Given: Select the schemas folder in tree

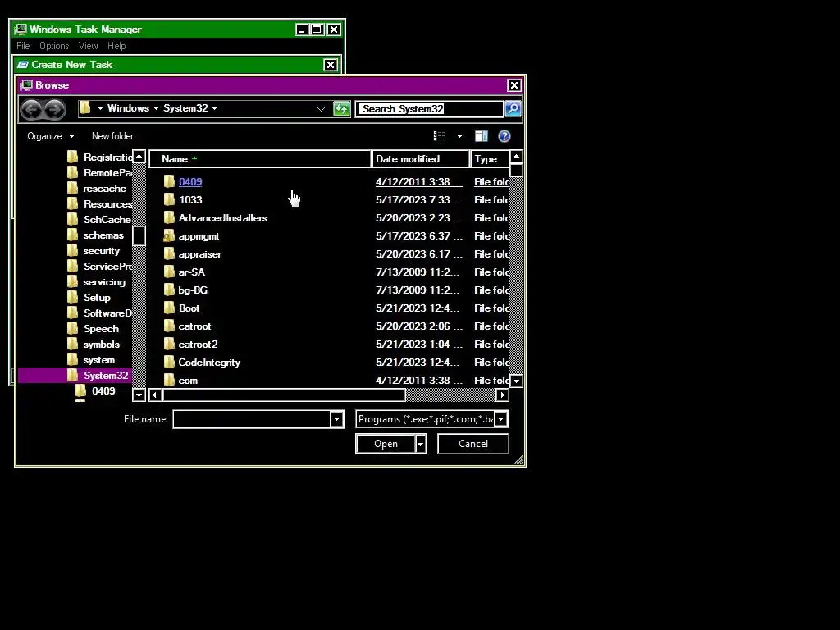Looking at the screenshot, I should [x=103, y=235].
